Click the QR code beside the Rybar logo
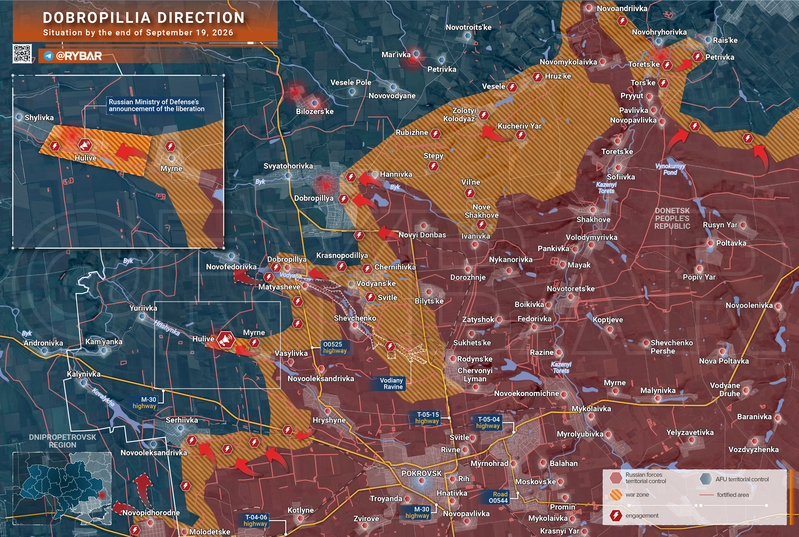Image resolution: width=799 pixels, height=537 pixels. coord(22,53)
